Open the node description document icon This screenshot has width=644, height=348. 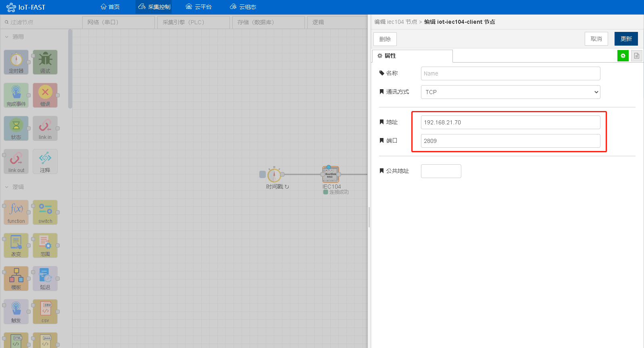pos(637,56)
